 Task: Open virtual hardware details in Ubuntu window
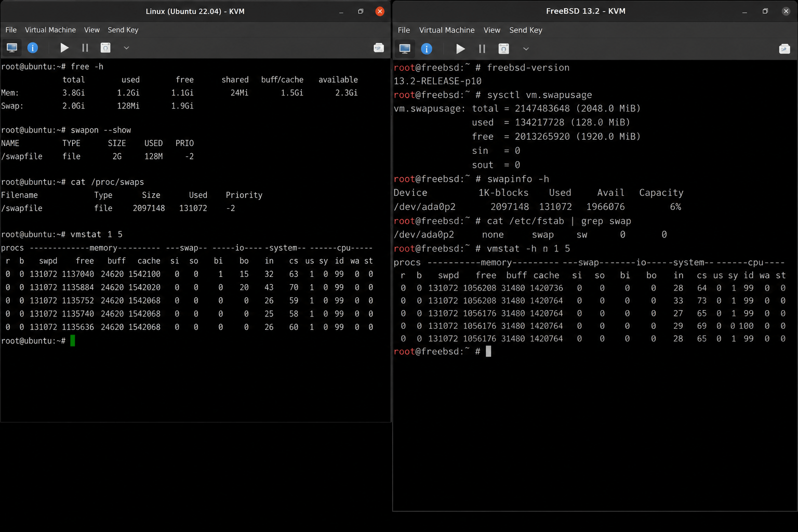(x=33, y=48)
